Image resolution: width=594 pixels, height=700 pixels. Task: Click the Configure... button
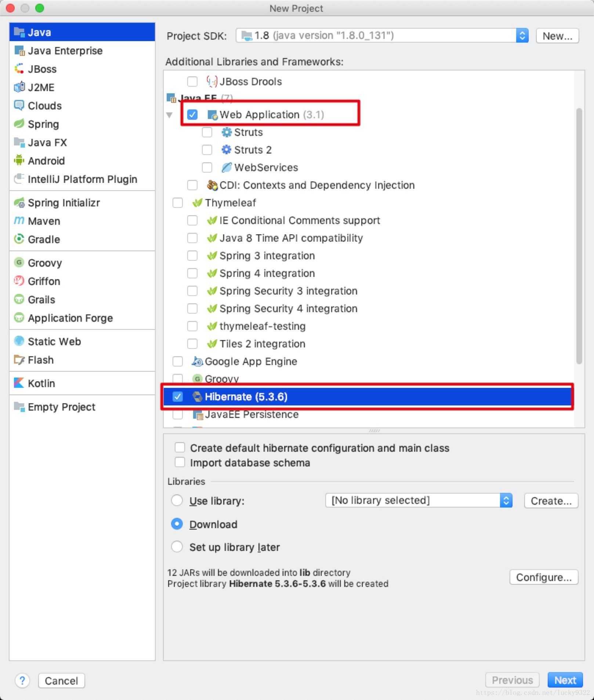click(544, 577)
